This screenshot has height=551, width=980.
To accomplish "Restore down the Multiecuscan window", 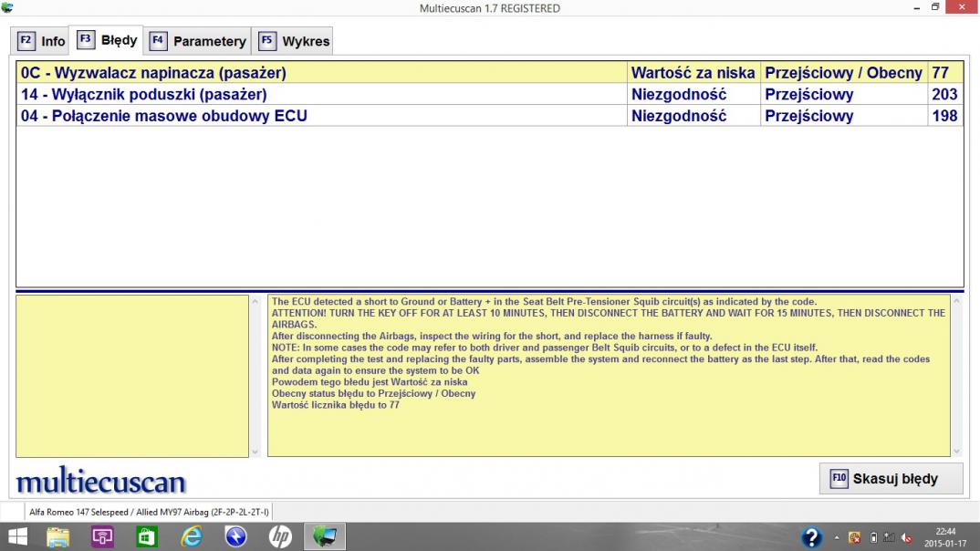I will (x=935, y=7).
